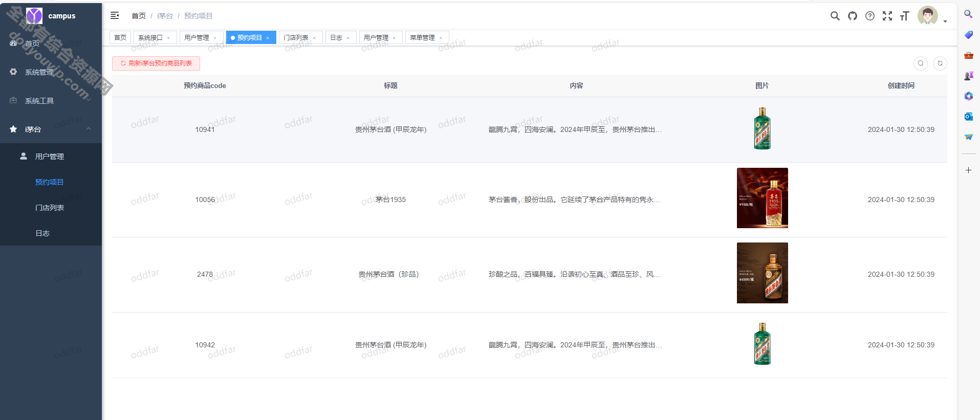Click 刷新i茅台预约商品列表 button

156,63
